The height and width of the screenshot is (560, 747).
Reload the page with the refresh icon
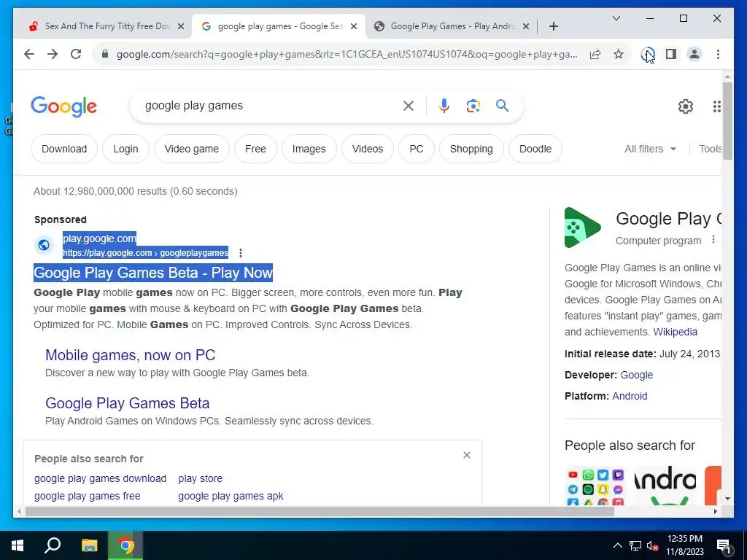pyautogui.click(x=76, y=54)
